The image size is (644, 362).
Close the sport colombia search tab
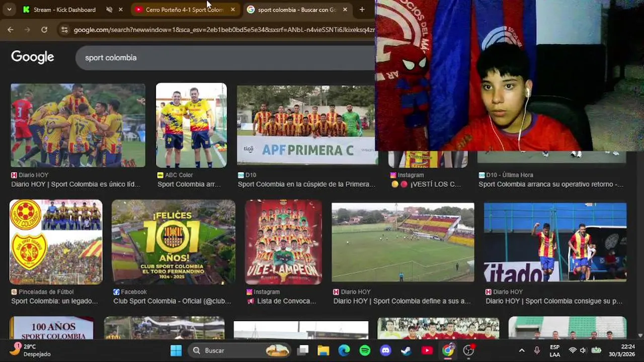(345, 10)
